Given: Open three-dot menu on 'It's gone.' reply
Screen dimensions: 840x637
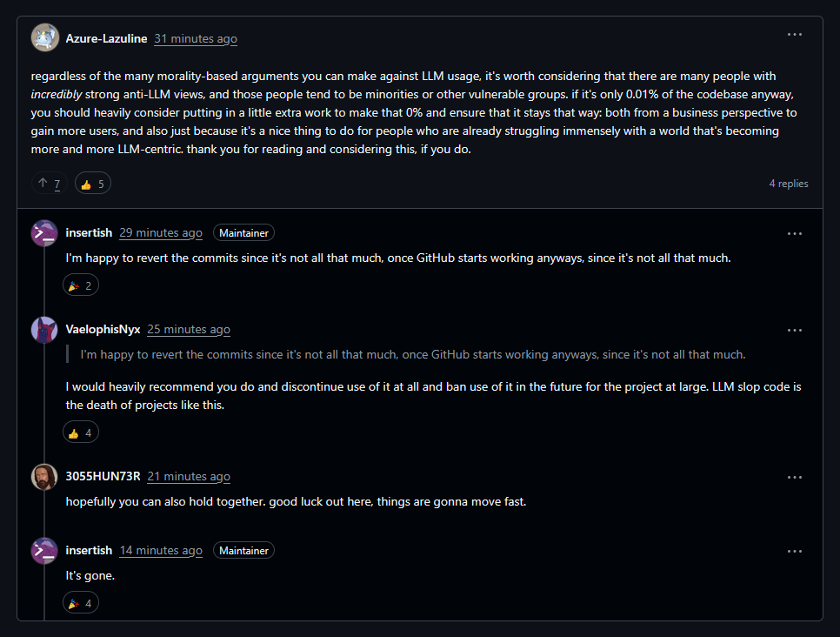Looking at the screenshot, I should [x=794, y=551].
